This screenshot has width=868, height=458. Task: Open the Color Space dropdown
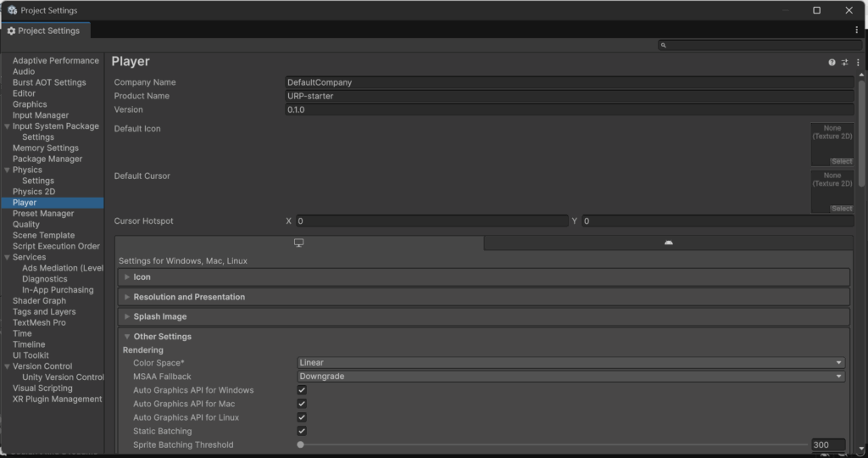click(570, 363)
